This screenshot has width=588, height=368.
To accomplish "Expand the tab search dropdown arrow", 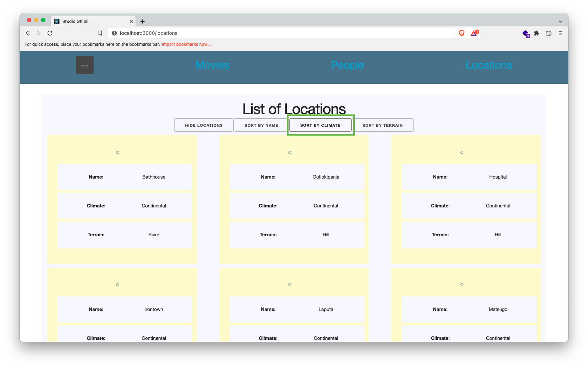I will [561, 21].
